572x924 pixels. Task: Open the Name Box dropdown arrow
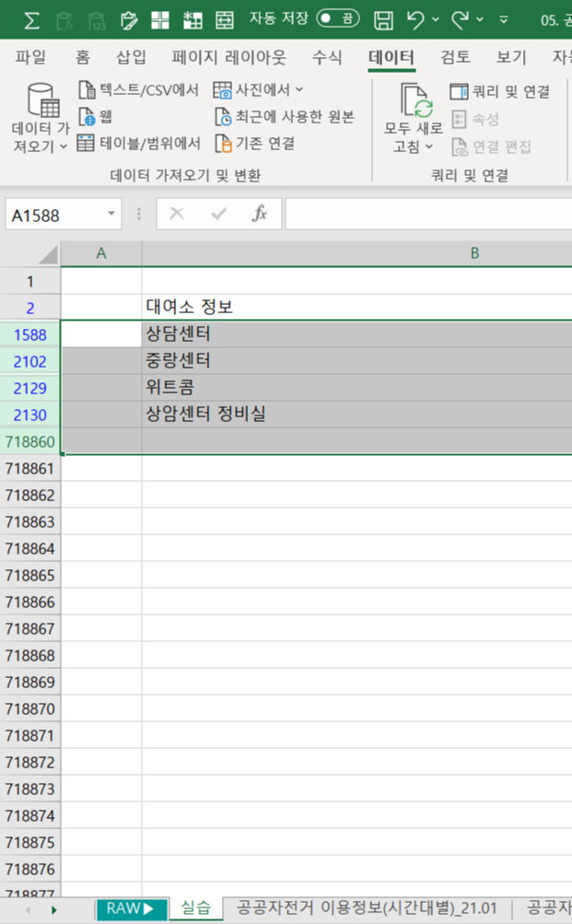111,214
